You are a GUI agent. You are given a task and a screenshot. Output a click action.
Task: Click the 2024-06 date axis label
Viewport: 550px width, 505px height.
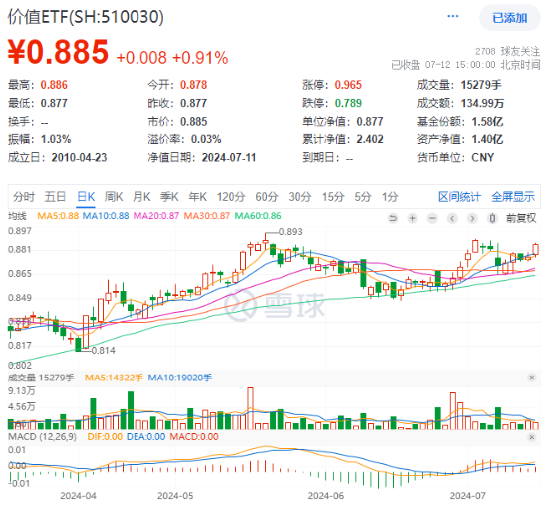coord(326,496)
